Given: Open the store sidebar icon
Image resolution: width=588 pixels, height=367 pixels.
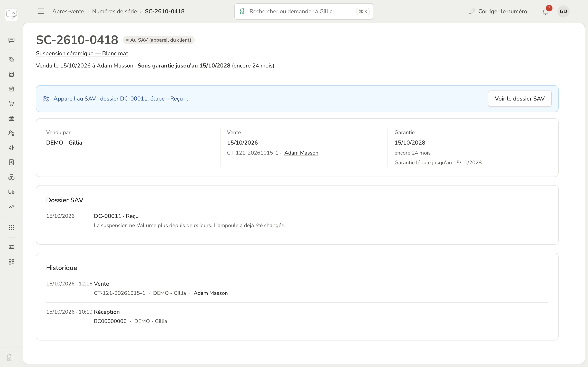Looking at the screenshot, I should point(11,74).
